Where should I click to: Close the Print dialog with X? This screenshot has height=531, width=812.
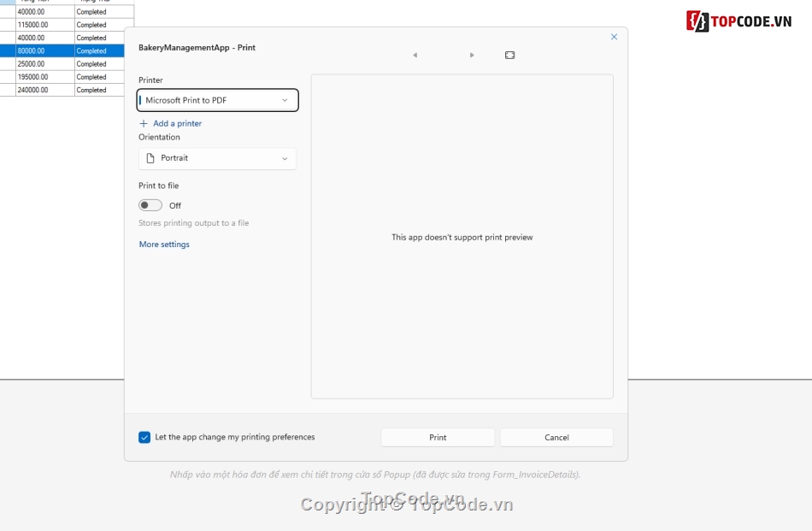pos(614,37)
